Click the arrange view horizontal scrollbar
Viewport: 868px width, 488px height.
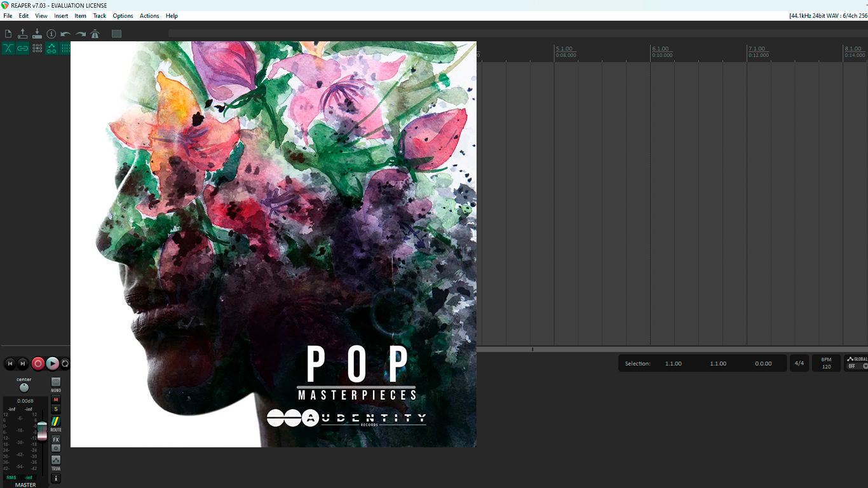pos(672,349)
